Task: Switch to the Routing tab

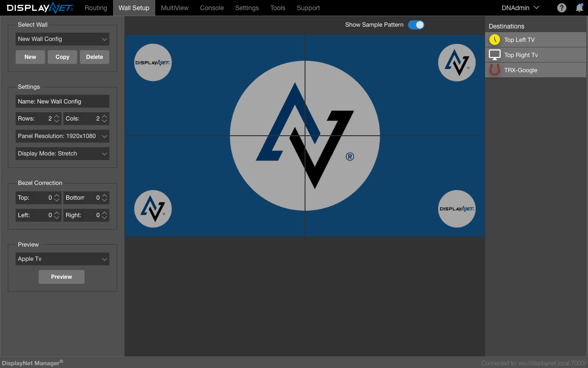Action: point(96,8)
